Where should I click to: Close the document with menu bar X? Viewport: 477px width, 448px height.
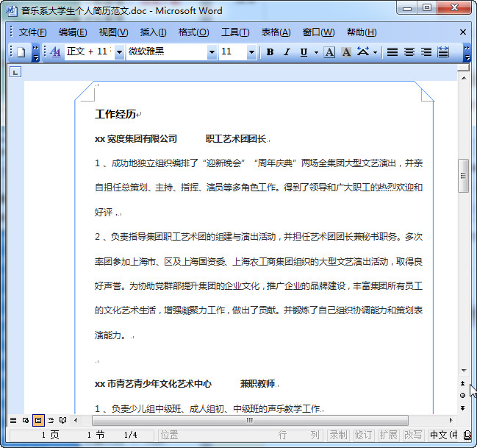[463, 32]
